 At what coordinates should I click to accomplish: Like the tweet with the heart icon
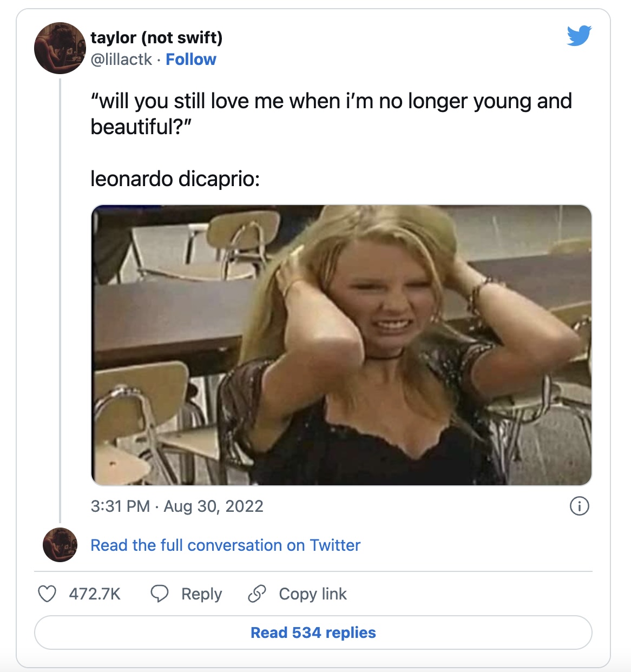tap(47, 594)
